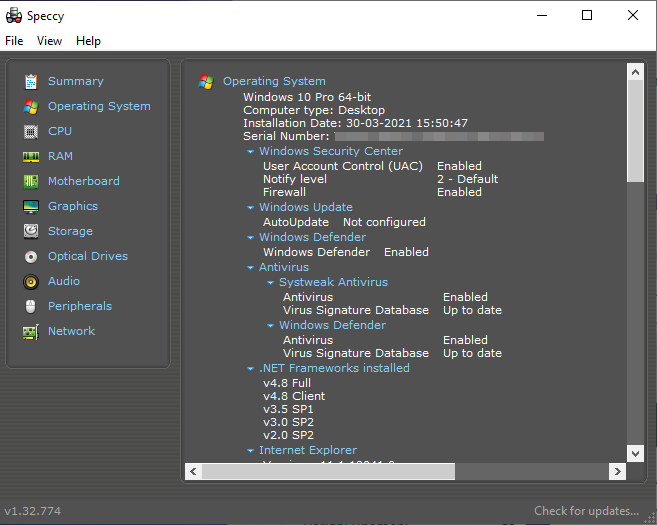
Task: Click the Operating System Windows flag sidebar icon
Action: click(31, 106)
